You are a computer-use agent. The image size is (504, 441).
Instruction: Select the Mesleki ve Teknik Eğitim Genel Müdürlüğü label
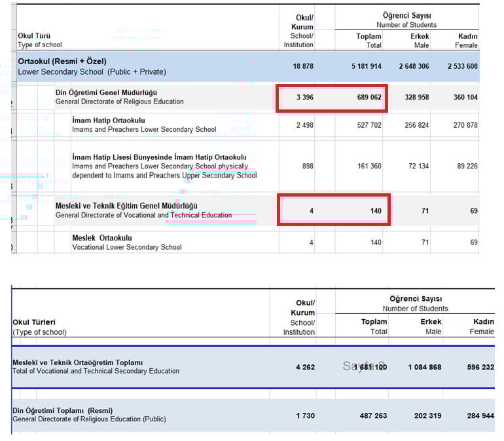click(126, 206)
